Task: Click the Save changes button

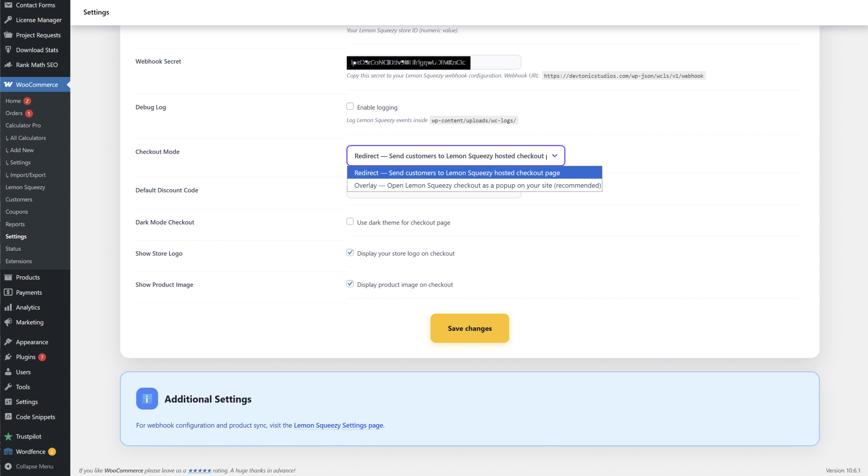Action: (469, 328)
